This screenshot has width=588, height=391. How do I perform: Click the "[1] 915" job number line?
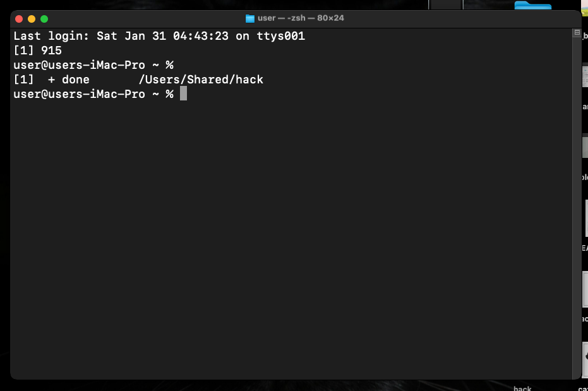pyautogui.click(x=37, y=51)
